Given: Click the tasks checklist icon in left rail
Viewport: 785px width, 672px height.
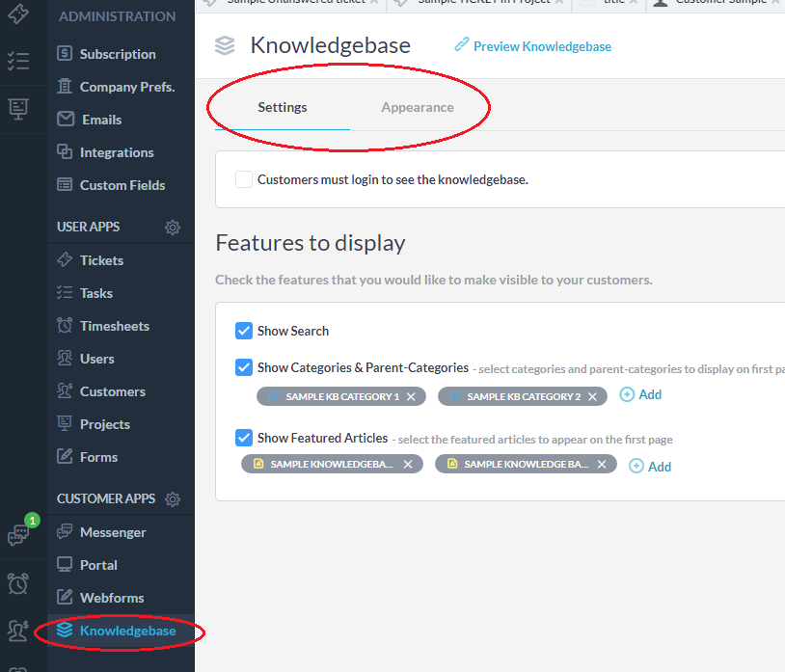Looking at the screenshot, I should (x=17, y=62).
